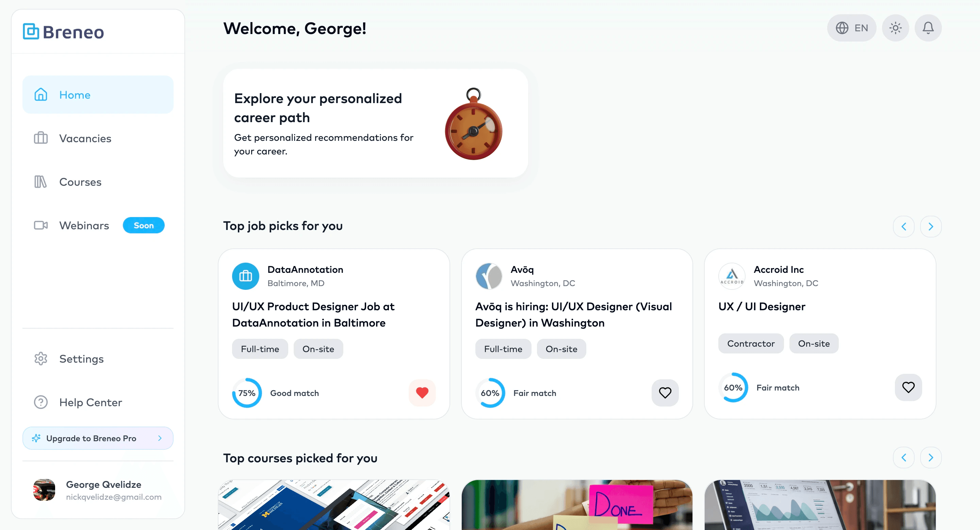This screenshot has width=980, height=530.
Task: Open the notifications bell icon
Action: [x=928, y=28]
